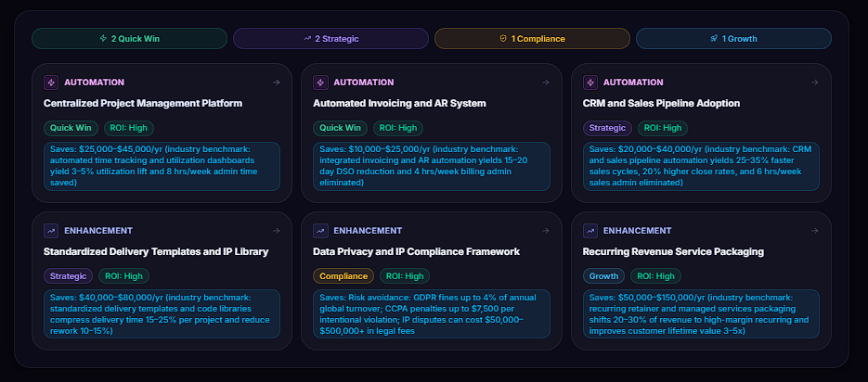Click lightning icon in Quick Win filter
Image resolution: width=868 pixels, height=382 pixels.
103,39
